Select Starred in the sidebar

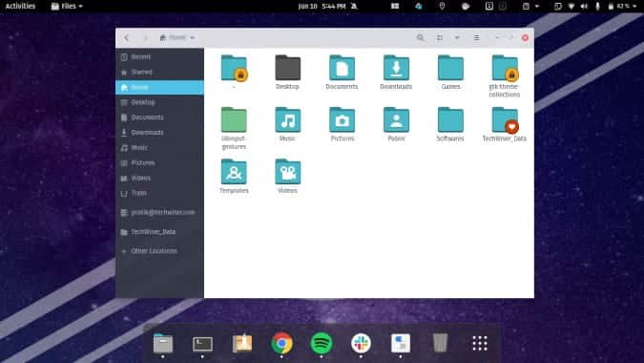coord(159,72)
